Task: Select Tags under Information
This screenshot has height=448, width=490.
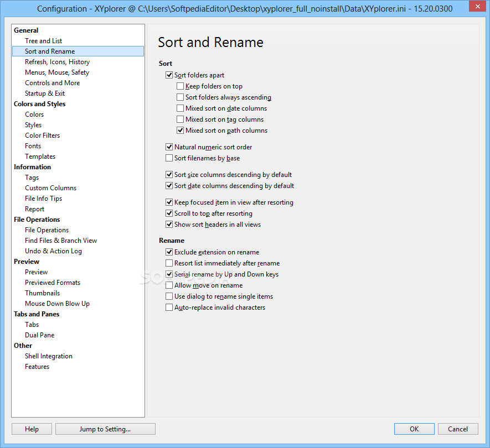Action: pos(32,178)
